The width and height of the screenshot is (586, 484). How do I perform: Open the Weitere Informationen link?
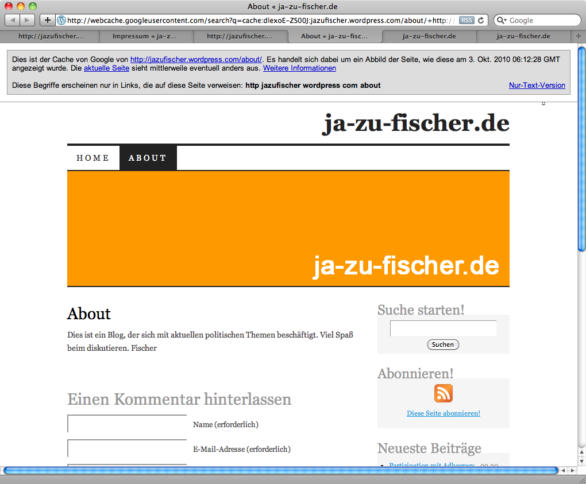point(299,68)
